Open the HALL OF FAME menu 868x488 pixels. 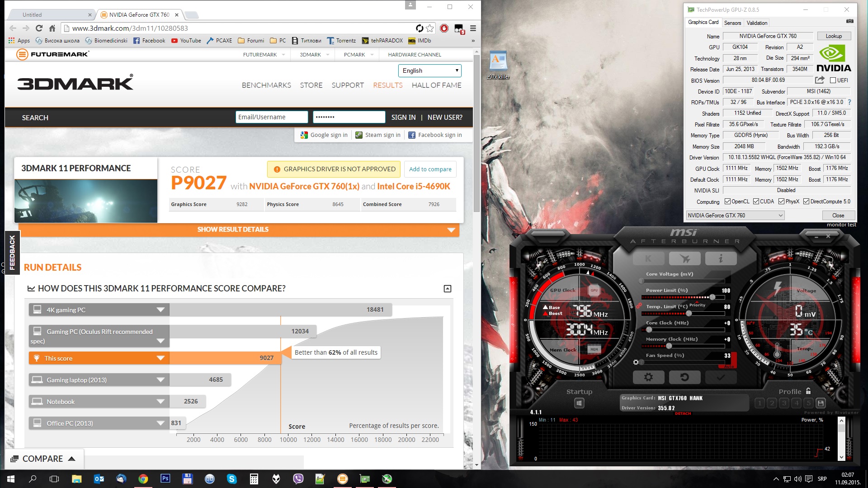coord(436,85)
